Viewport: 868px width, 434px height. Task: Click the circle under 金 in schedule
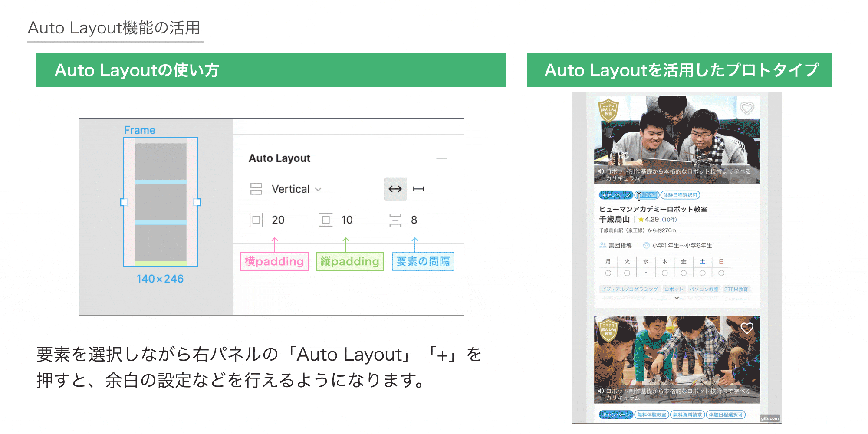(684, 273)
